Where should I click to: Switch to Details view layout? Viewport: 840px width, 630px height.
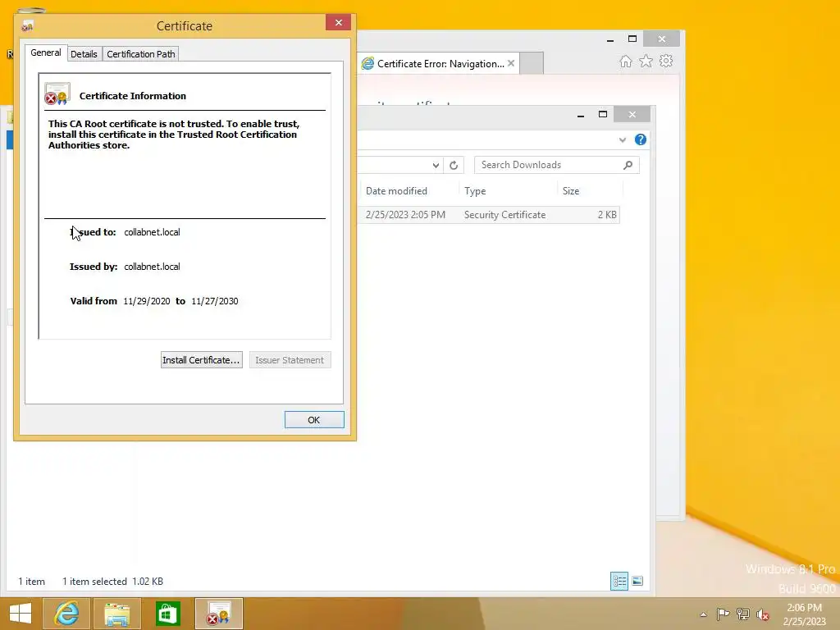click(619, 582)
